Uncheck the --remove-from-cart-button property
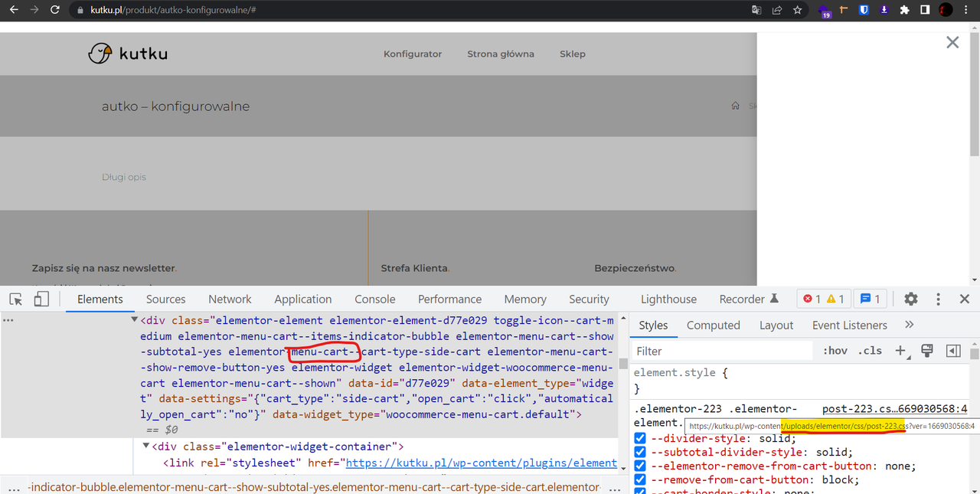Image resolution: width=980 pixels, height=494 pixels. tap(640, 479)
